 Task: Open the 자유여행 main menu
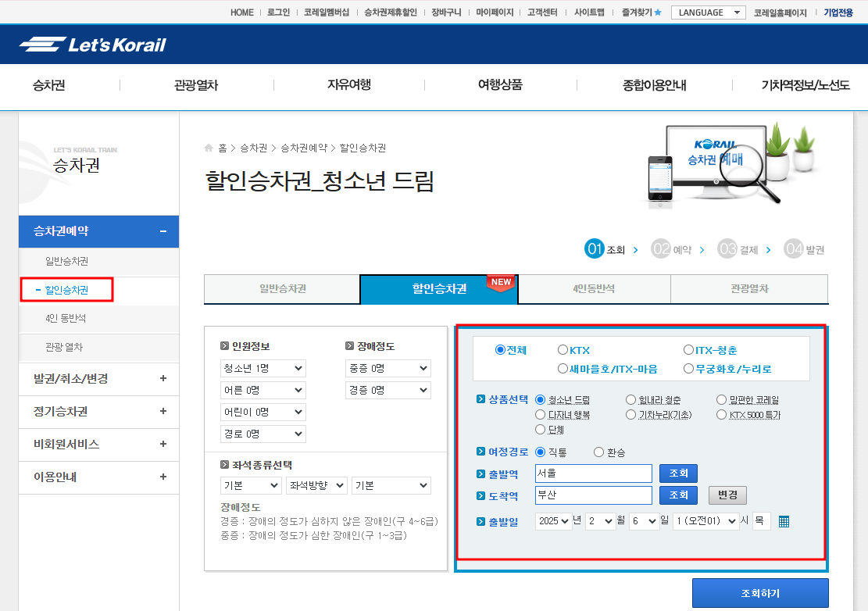348,84
